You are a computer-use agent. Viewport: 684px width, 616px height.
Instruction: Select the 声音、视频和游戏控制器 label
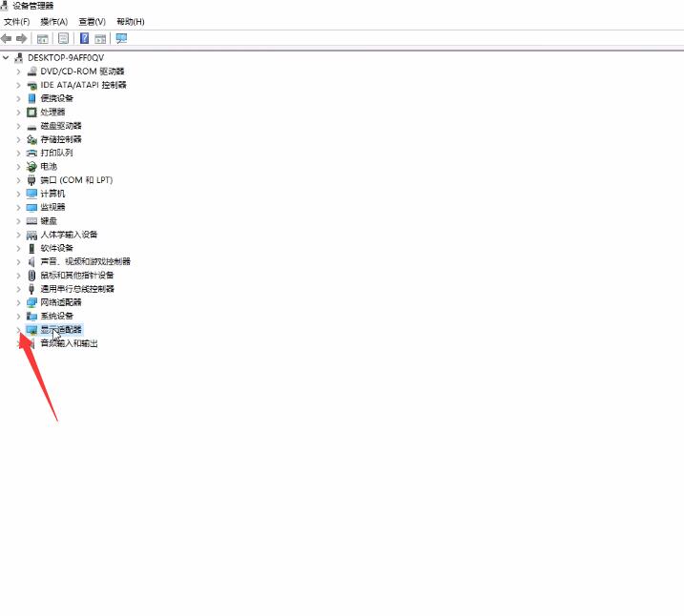86,261
